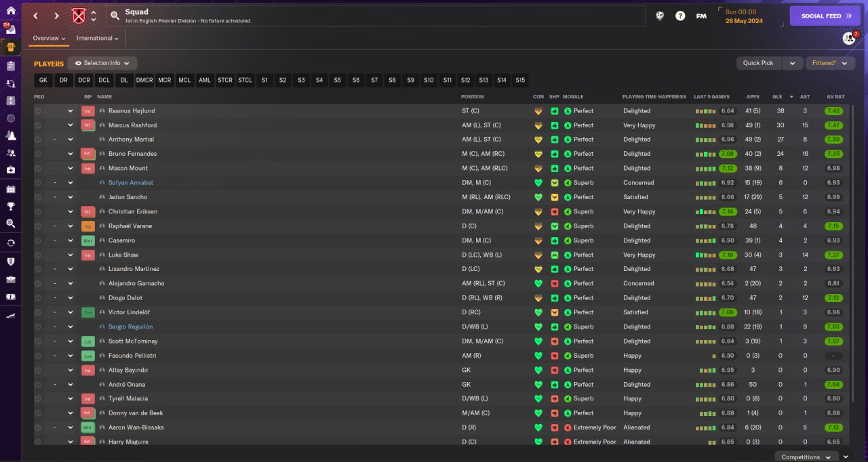Open the Competitions dropdown at bottom
This screenshot has height=462, width=868.
click(x=806, y=457)
